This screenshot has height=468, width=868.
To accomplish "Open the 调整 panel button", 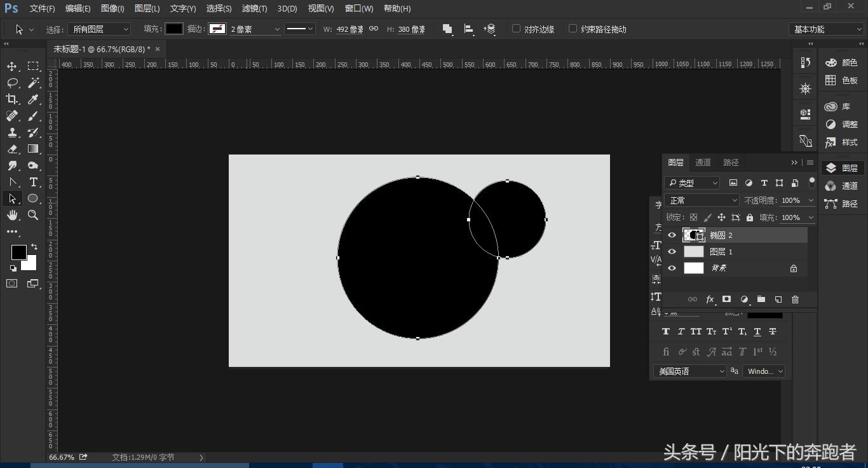I will click(841, 125).
